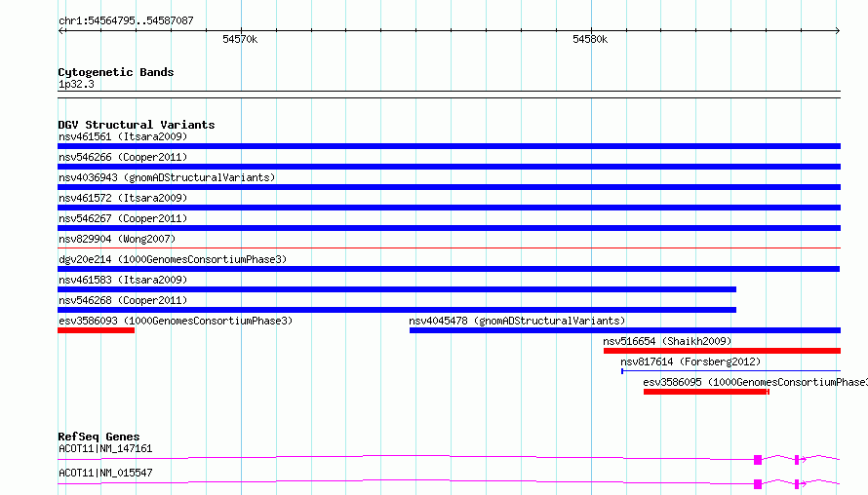Select the nsv4045478 blue variant bar
The width and height of the screenshot is (868, 495).
[625, 330]
